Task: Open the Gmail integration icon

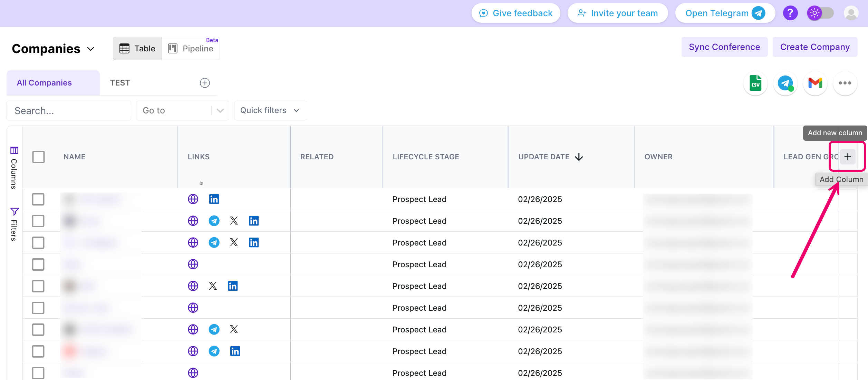Action: point(815,83)
